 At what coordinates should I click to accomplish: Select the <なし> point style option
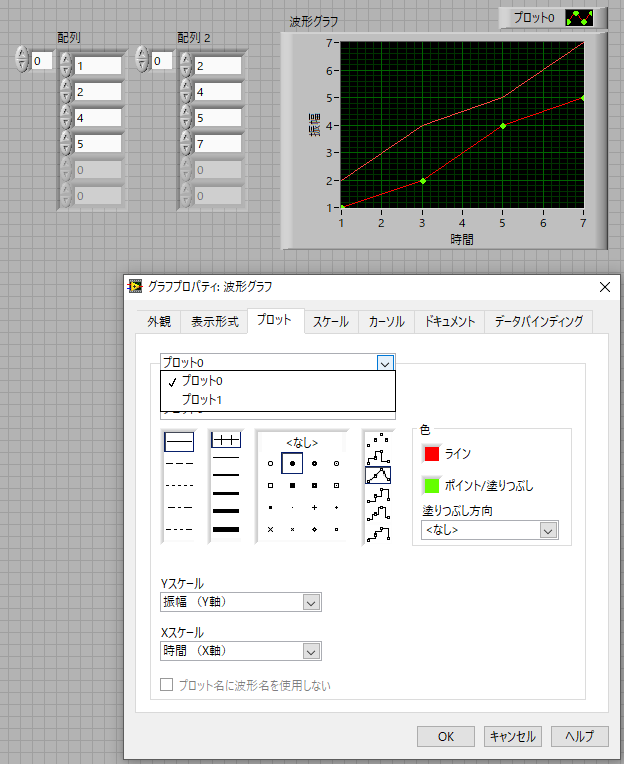click(301, 441)
